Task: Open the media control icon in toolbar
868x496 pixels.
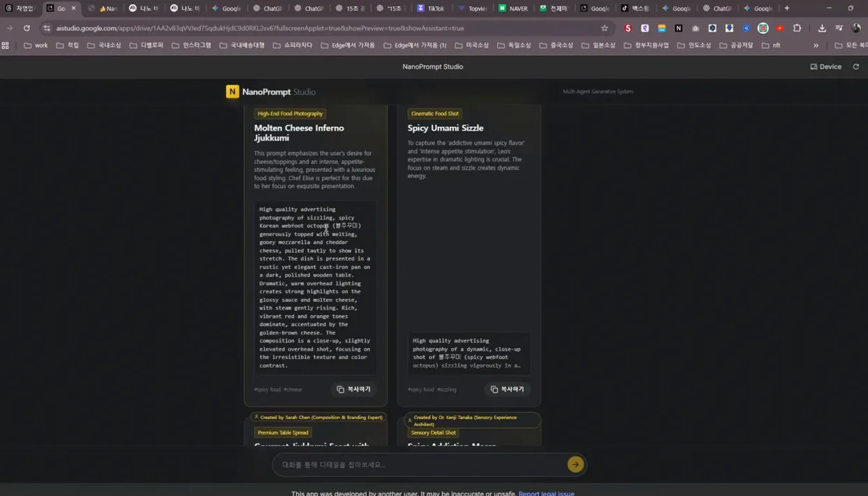Action: click(x=839, y=29)
